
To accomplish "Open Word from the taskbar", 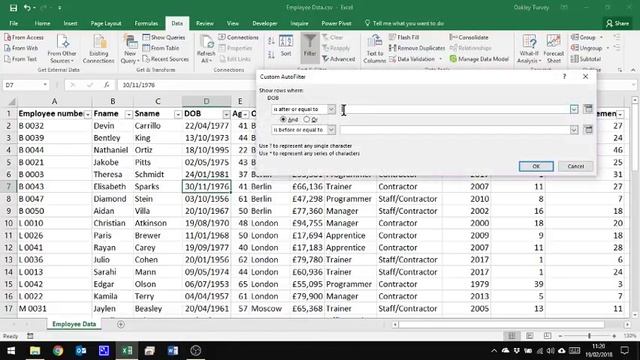I will point(173,351).
